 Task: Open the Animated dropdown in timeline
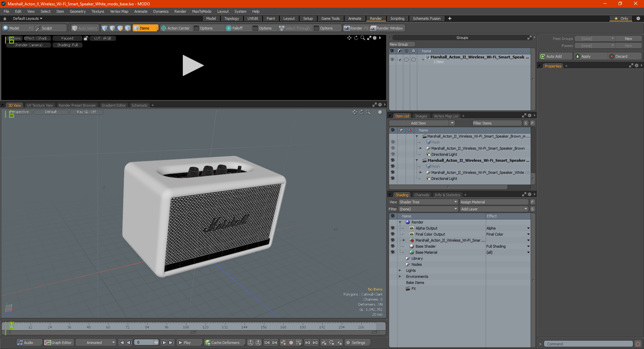tap(96, 343)
